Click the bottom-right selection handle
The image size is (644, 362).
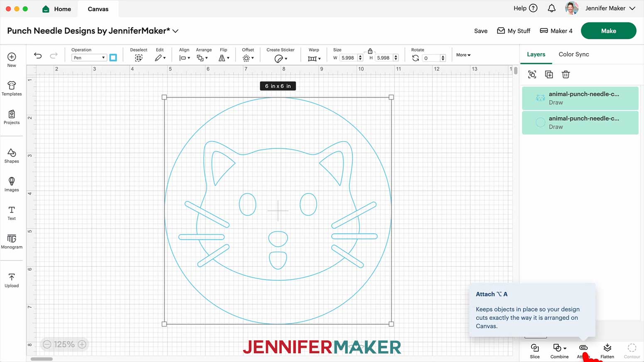[391, 324]
